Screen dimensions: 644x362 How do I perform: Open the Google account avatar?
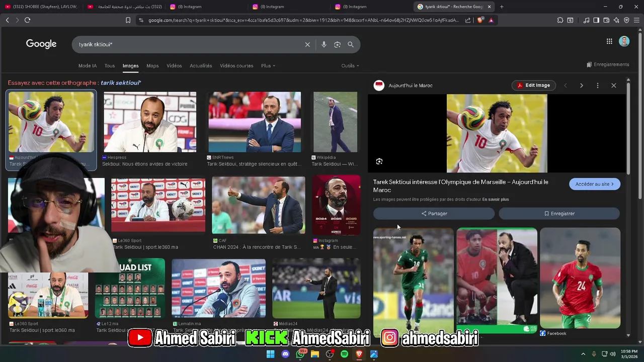click(x=624, y=41)
